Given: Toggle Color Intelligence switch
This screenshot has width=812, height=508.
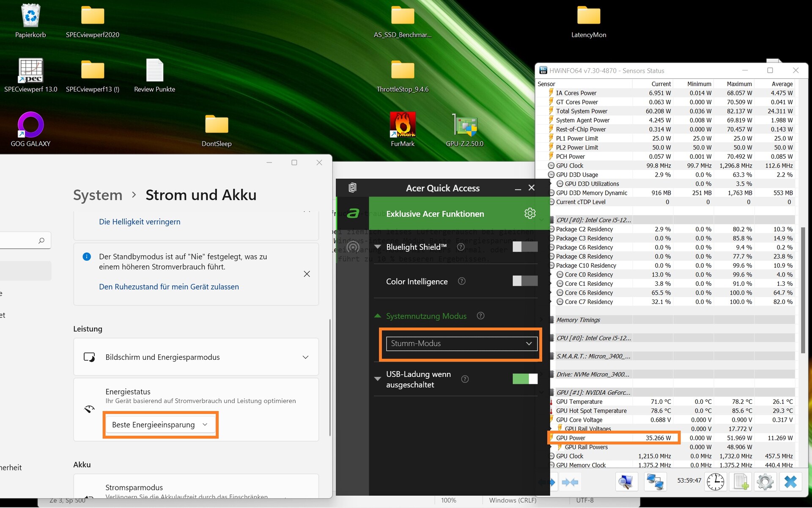Looking at the screenshot, I should coord(525,281).
